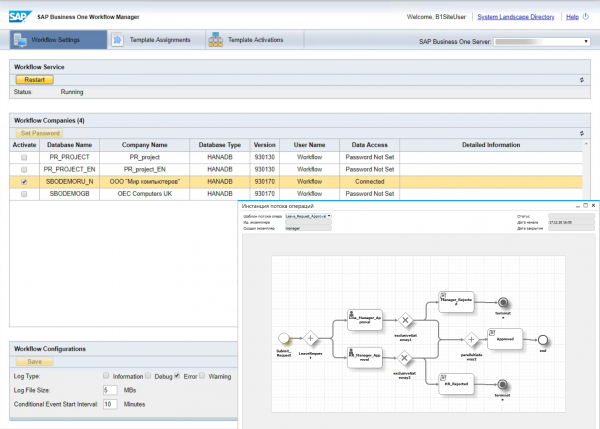The image size is (600, 429).
Task: Open the Workflow Settings tab
Action: (58, 40)
